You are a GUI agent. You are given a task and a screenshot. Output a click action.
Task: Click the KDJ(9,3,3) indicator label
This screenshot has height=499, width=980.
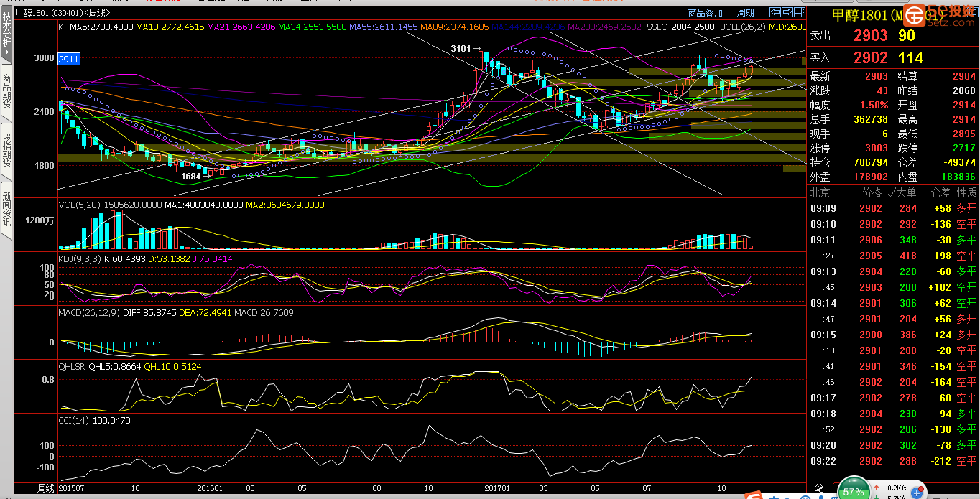tap(80, 258)
